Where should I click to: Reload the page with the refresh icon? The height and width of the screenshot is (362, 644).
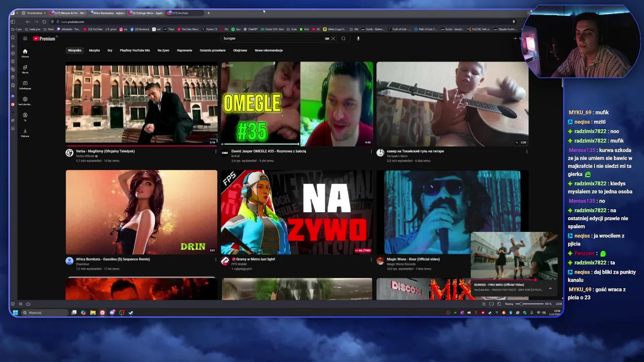pos(44,22)
